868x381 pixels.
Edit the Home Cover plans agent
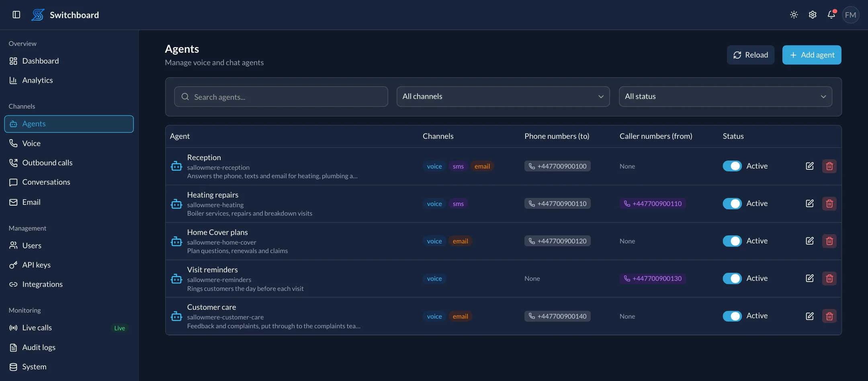(x=810, y=241)
